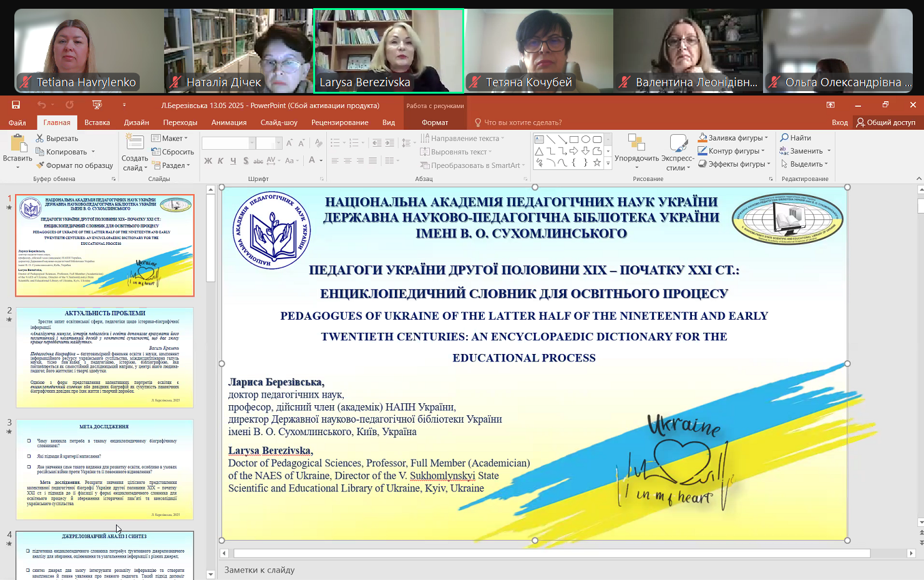The image size is (924, 580).
Task: Click Общий доступ share button
Action: click(x=886, y=122)
